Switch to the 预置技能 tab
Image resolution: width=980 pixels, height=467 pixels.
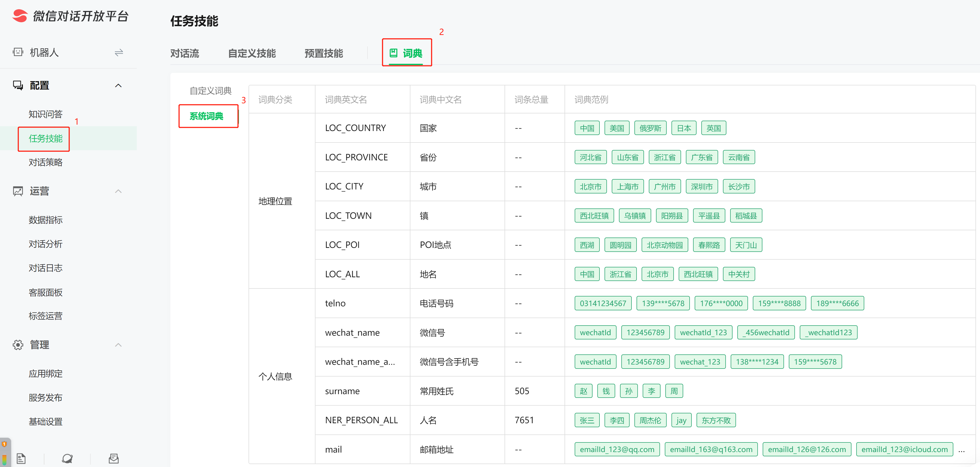point(324,53)
